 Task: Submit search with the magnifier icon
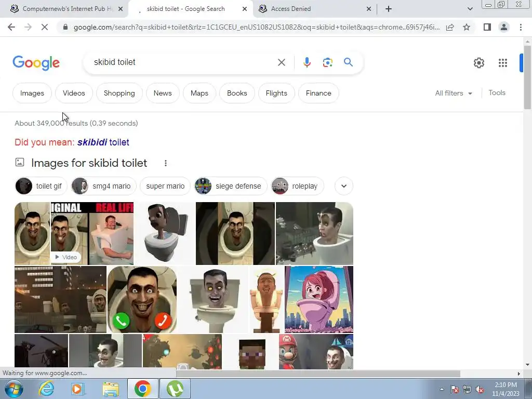click(348, 62)
